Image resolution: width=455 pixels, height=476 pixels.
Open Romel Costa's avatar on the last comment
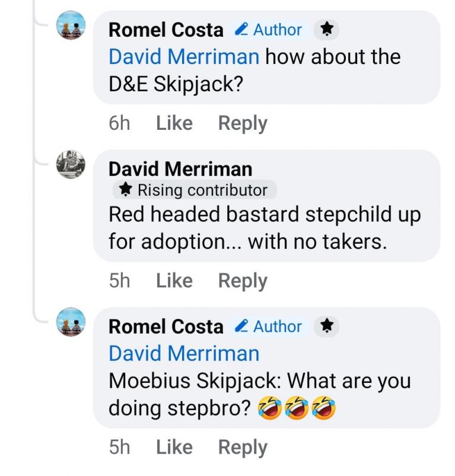71,324
